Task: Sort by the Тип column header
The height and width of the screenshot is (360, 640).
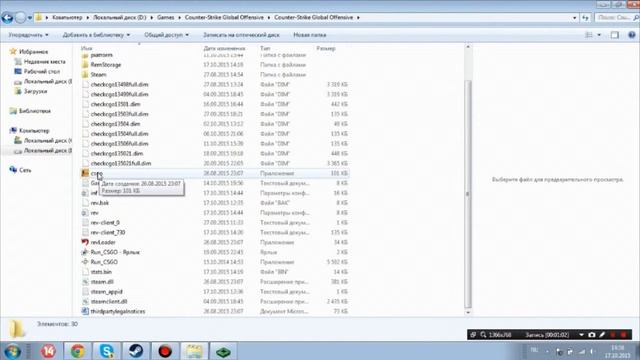Action: click(x=265, y=48)
